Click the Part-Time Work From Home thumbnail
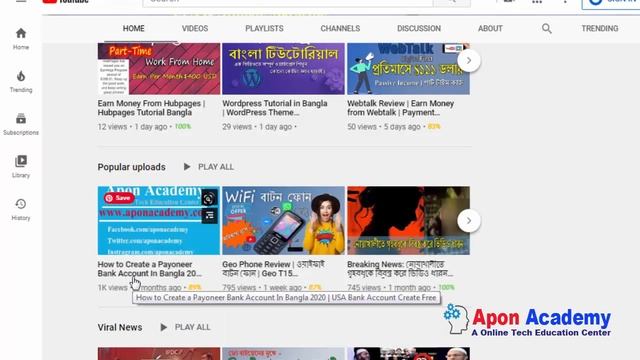 (x=159, y=69)
